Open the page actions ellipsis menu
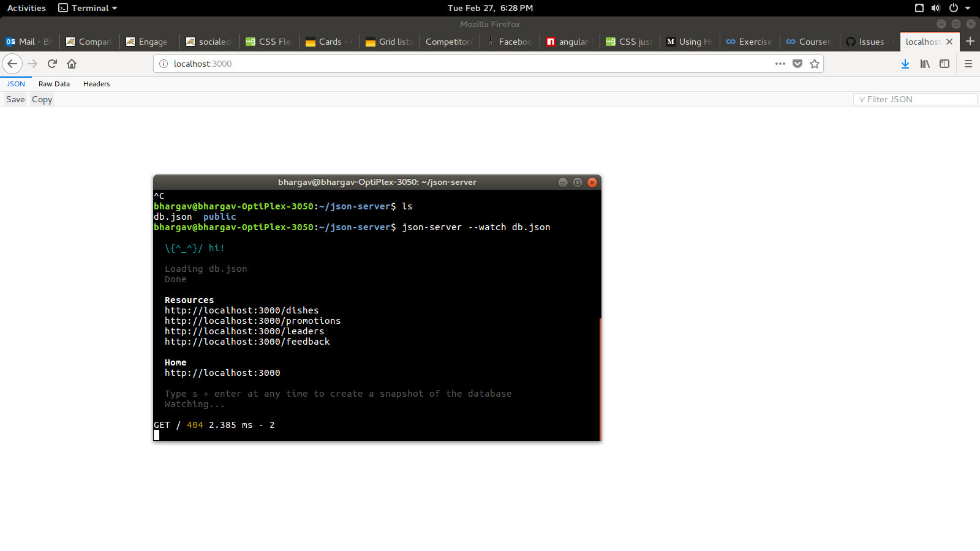Viewport: 980px width, 551px height. (x=780, y=64)
